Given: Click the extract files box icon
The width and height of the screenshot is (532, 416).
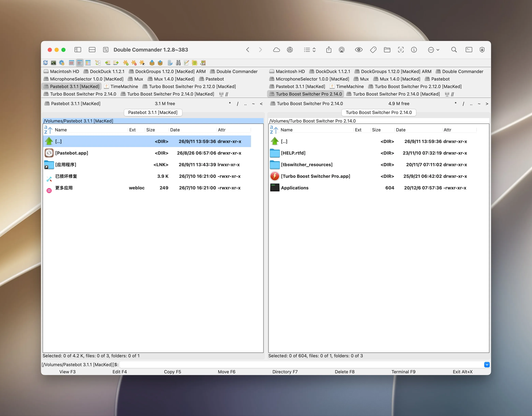Looking at the screenshot, I should pos(160,63).
